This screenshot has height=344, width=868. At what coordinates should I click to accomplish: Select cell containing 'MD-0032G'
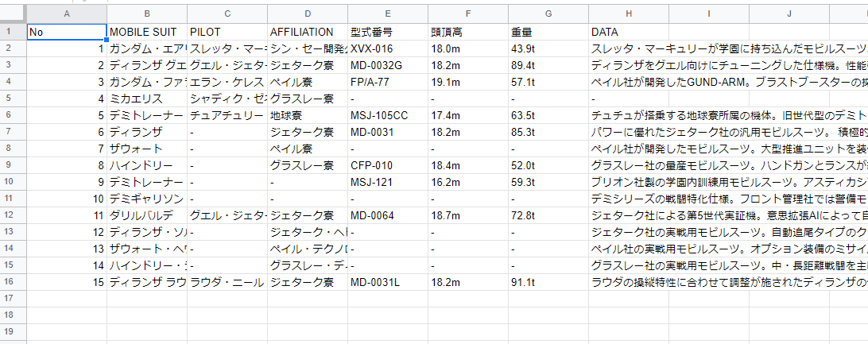click(388, 65)
